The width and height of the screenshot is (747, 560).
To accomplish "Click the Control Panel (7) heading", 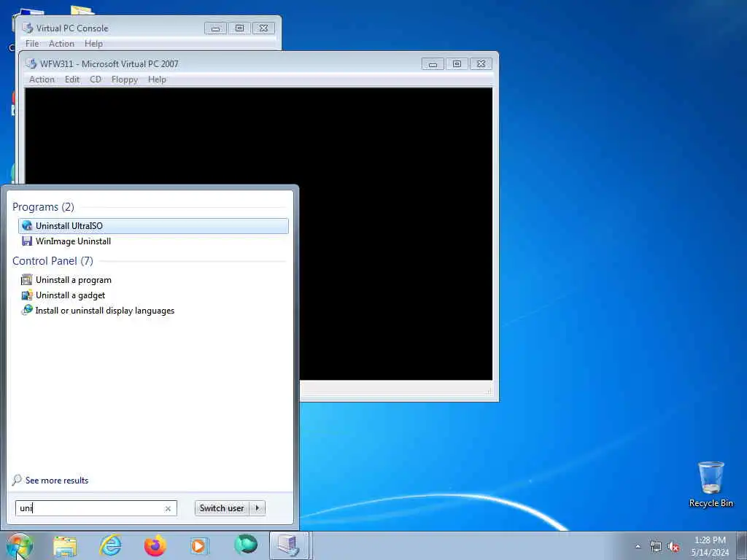I will coord(53,261).
